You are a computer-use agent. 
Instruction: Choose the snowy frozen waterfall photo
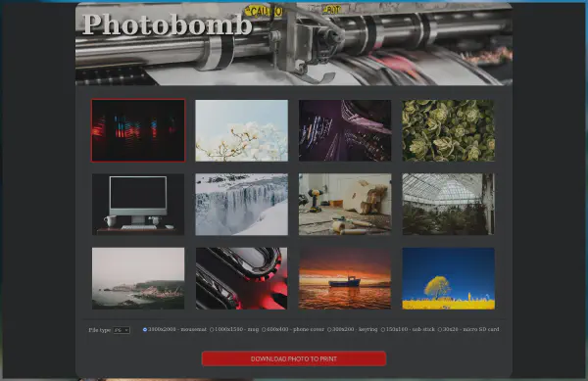[x=241, y=204]
